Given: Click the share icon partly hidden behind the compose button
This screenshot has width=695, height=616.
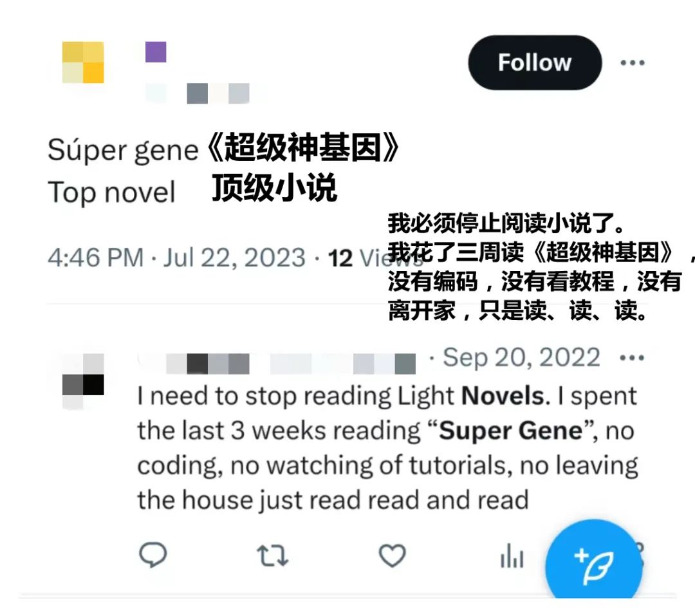Looking at the screenshot, I should coord(639,554).
